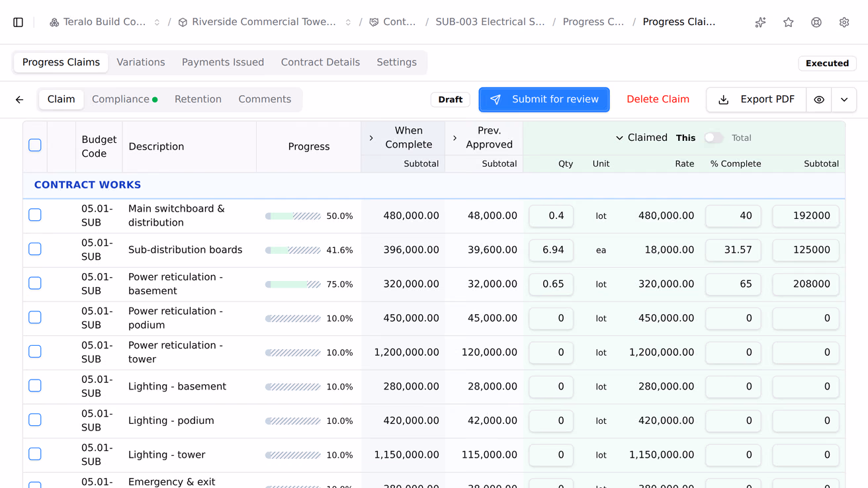
Task: Switch to the Variations tab
Action: coord(141,62)
